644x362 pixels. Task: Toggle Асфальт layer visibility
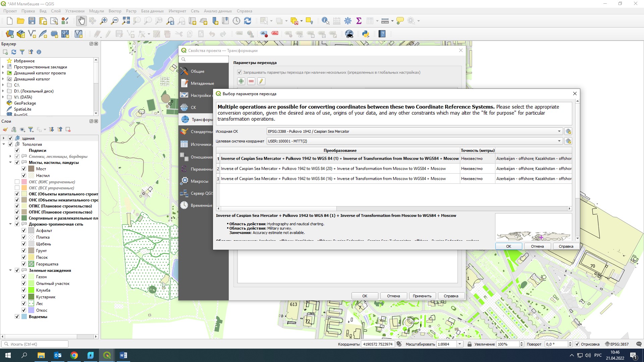click(24, 230)
